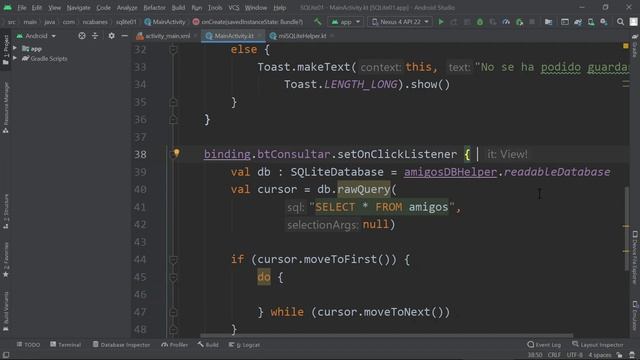
Task: Click MainActivity in the navigation breadcrumb
Action: [x=165, y=22]
